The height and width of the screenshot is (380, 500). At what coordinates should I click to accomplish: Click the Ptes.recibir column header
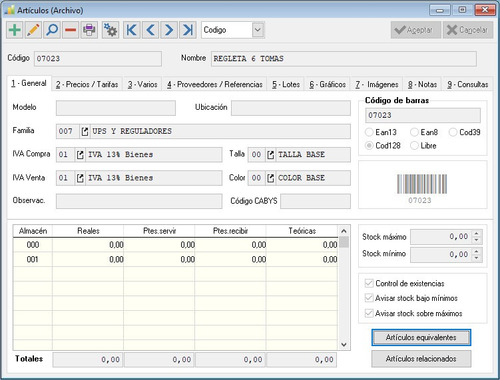click(x=230, y=231)
